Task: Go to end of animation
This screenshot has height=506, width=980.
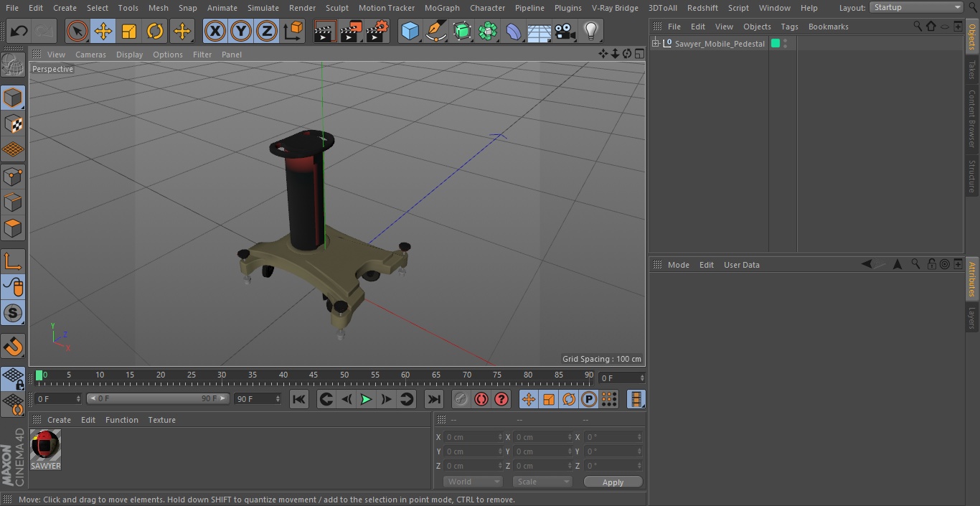Action: click(434, 399)
